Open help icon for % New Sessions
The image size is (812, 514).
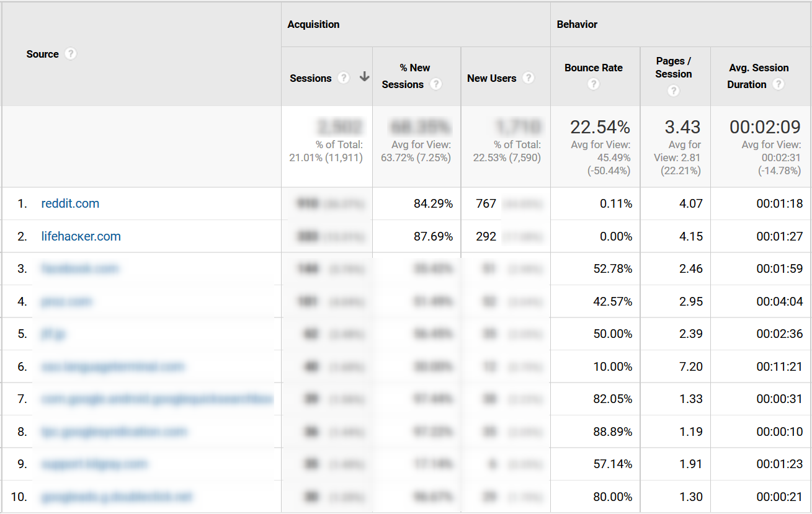point(436,84)
